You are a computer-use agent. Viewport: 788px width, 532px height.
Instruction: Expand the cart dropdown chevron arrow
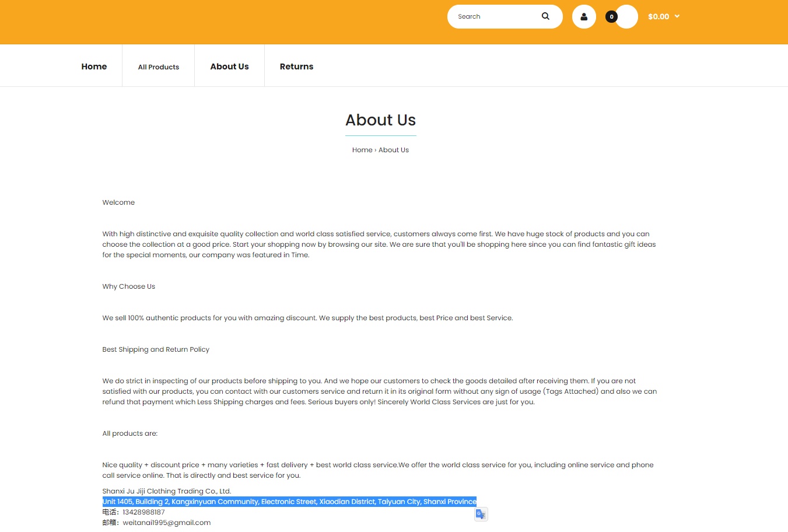click(677, 16)
